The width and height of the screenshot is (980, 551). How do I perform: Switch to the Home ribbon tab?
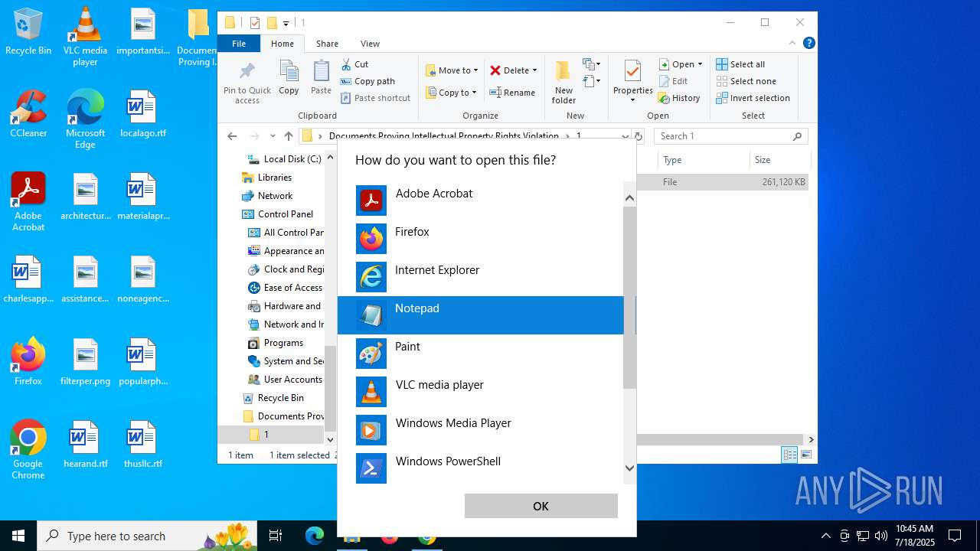[282, 44]
